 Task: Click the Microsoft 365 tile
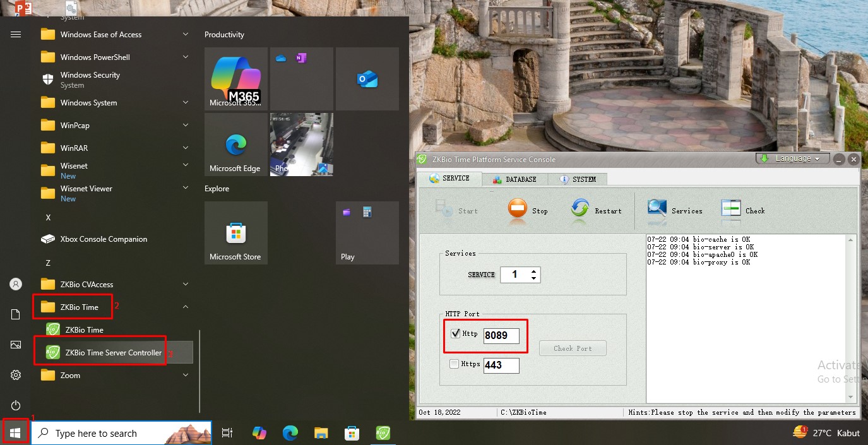pos(236,79)
